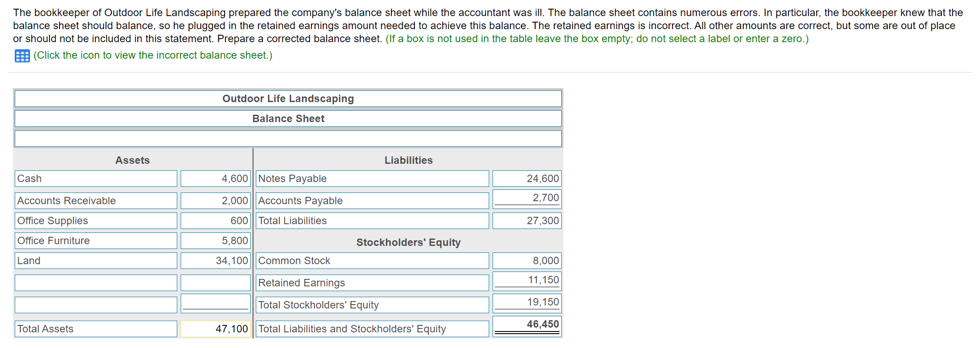980x348 pixels.
Task: Select the Cash label box
Action: coord(96,179)
